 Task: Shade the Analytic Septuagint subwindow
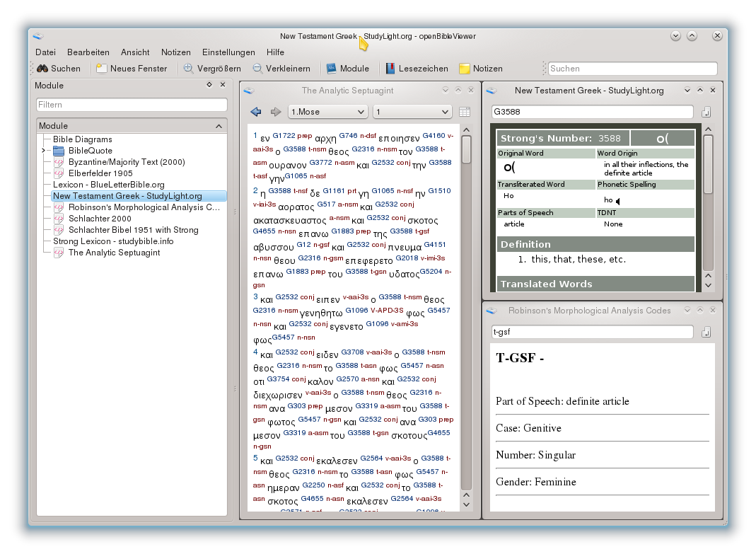click(x=446, y=90)
